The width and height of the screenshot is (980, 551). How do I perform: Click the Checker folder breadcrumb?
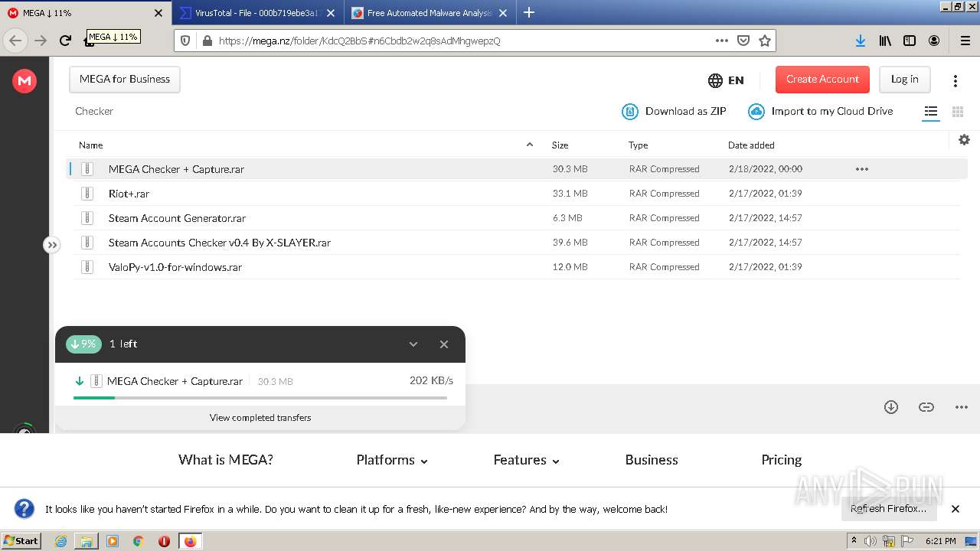tap(94, 111)
